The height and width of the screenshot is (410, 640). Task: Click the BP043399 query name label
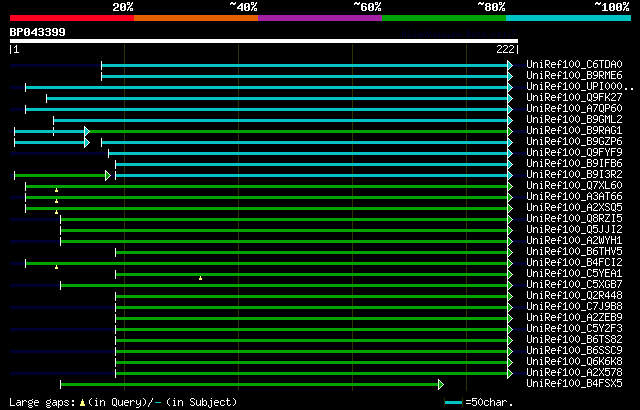tap(38, 32)
